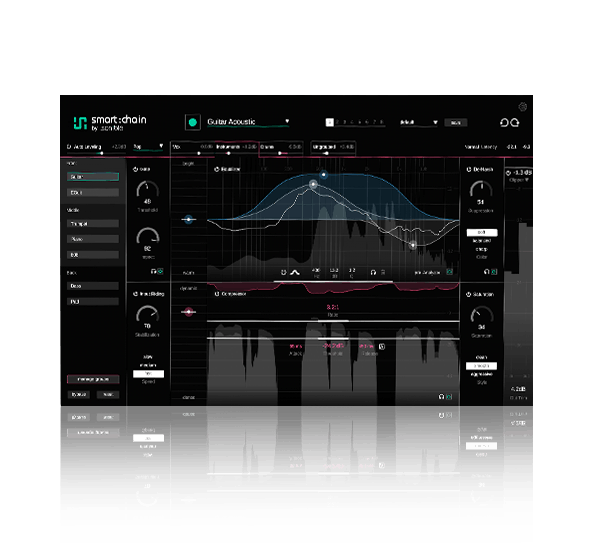
Task: Solo Compressor with headphones icon
Action: click(x=441, y=397)
